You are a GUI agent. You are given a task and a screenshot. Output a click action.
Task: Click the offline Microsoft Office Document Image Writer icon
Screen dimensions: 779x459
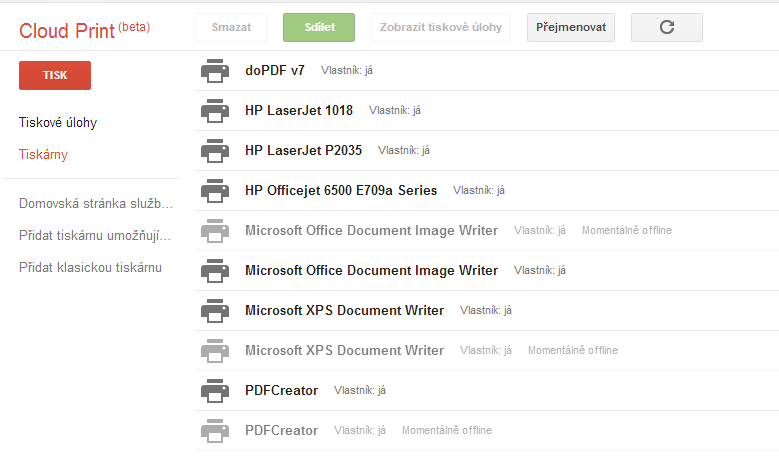point(215,230)
